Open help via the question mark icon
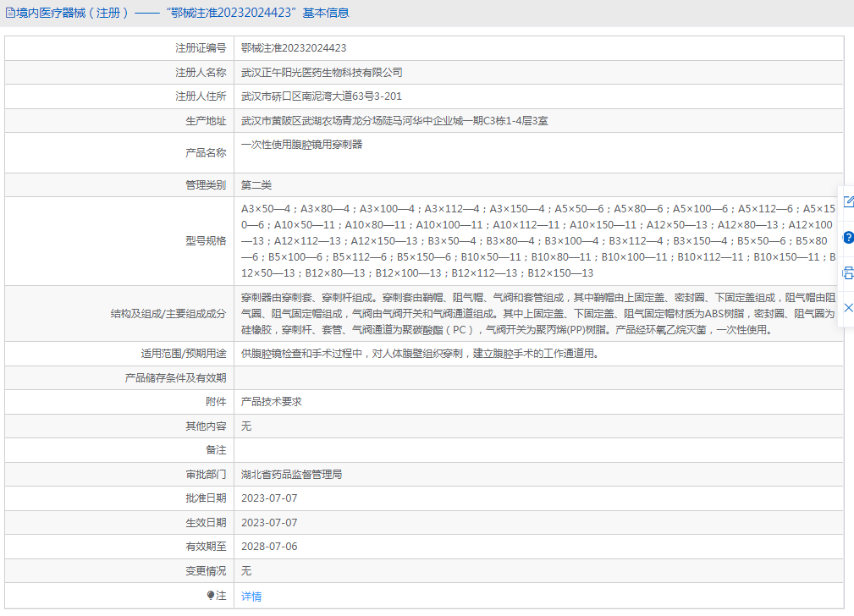The width and height of the screenshot is (854, 616). [849, 238]
